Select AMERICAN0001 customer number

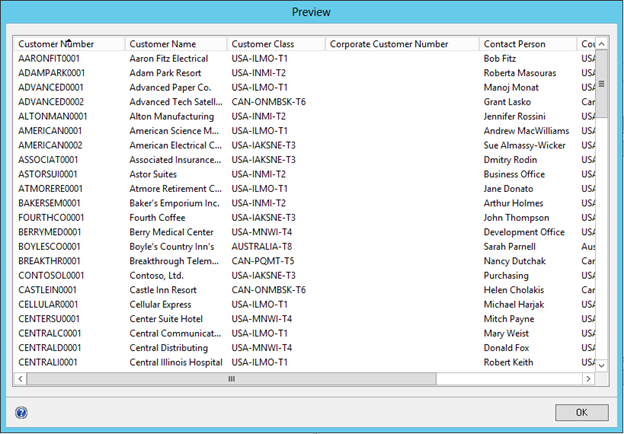pos(50,131)
